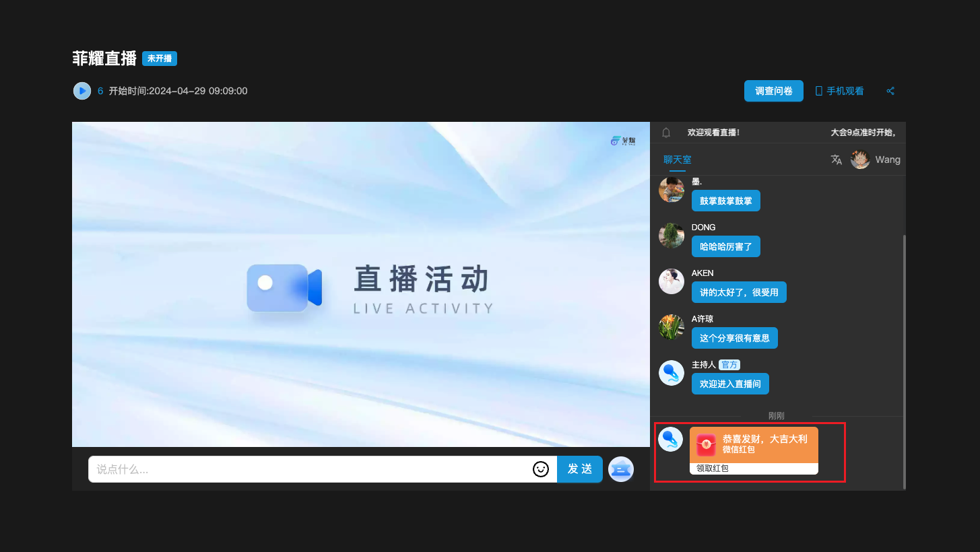Click the round blue icon beside 发送

coord(620,469)
